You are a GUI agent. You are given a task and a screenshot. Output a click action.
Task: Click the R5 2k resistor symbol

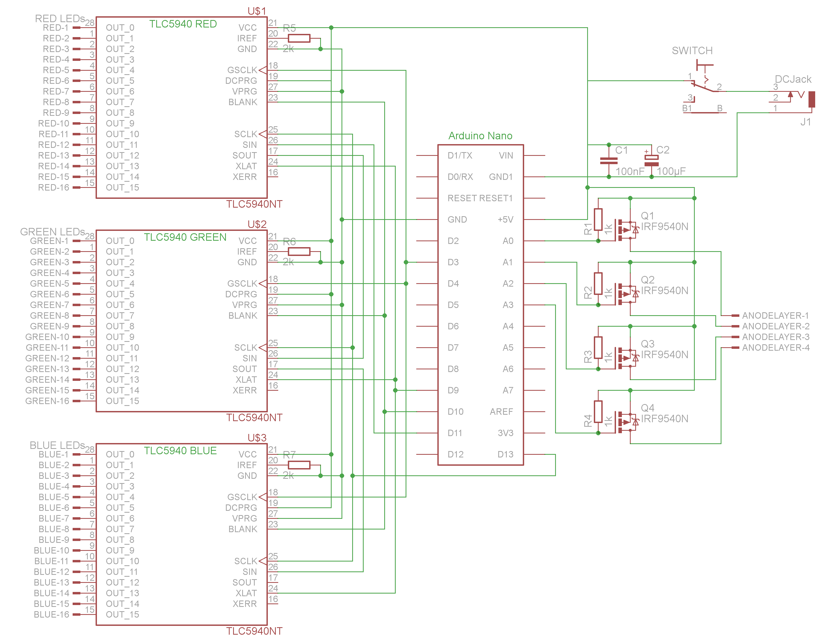(299, 38)
